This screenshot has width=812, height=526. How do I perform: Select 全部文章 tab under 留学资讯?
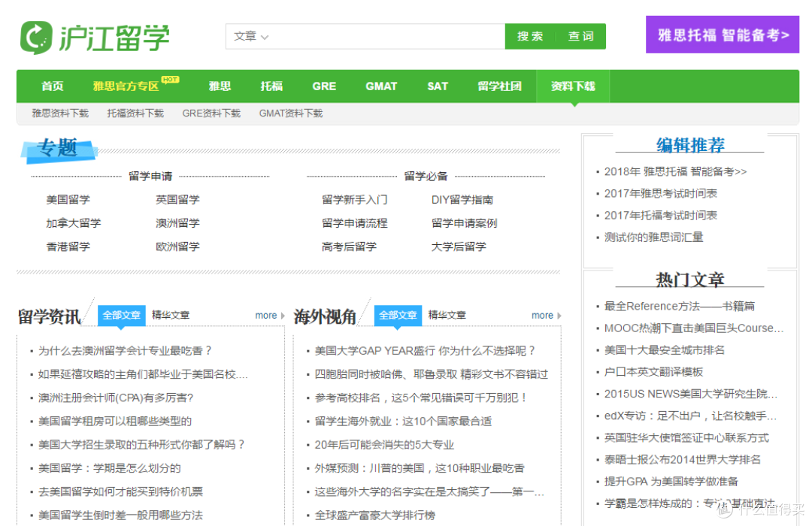pos(121,316)
